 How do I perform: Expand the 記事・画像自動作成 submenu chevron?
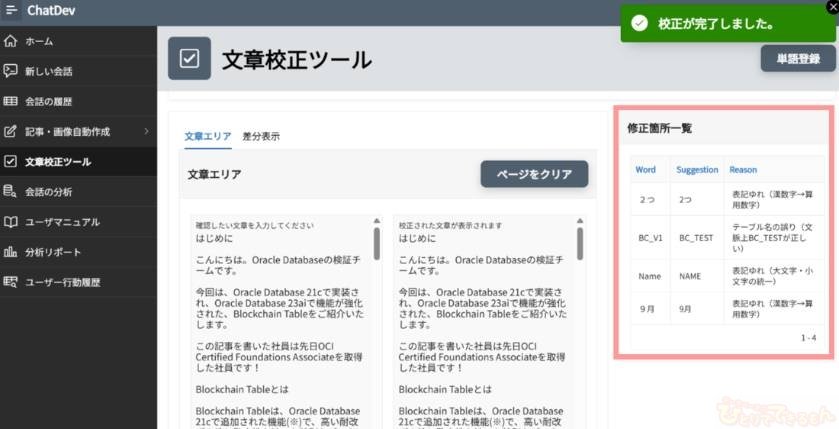tap(146, 131)
